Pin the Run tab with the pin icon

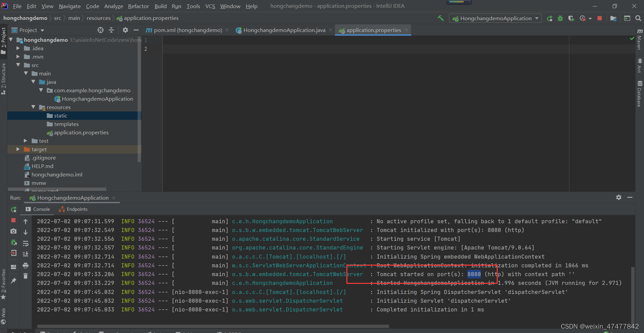(x=13, y=280)
